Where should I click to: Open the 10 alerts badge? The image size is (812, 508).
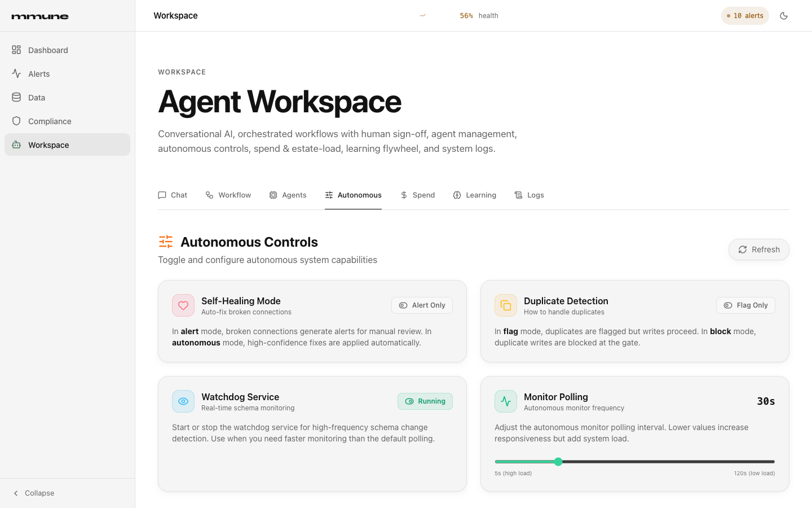point(745,16)
